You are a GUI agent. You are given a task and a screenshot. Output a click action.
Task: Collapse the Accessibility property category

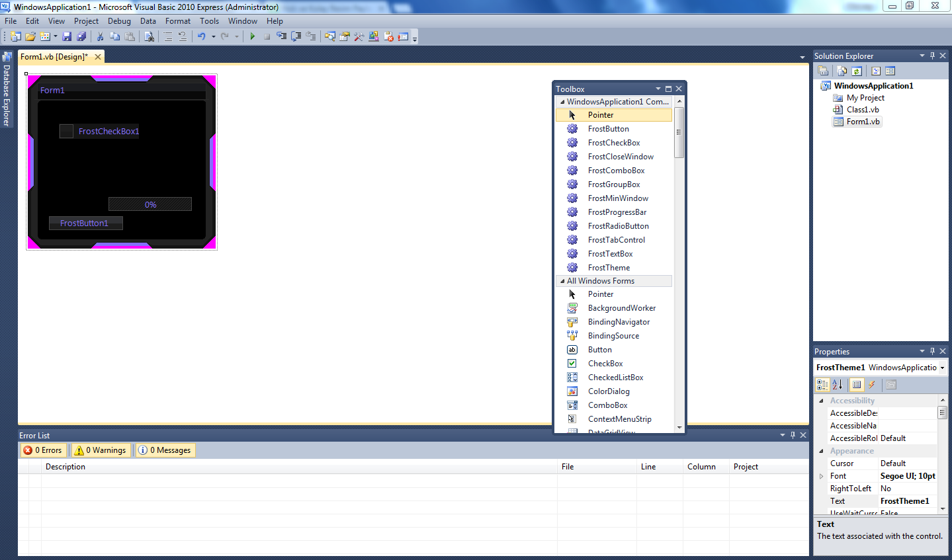[822, 401]
